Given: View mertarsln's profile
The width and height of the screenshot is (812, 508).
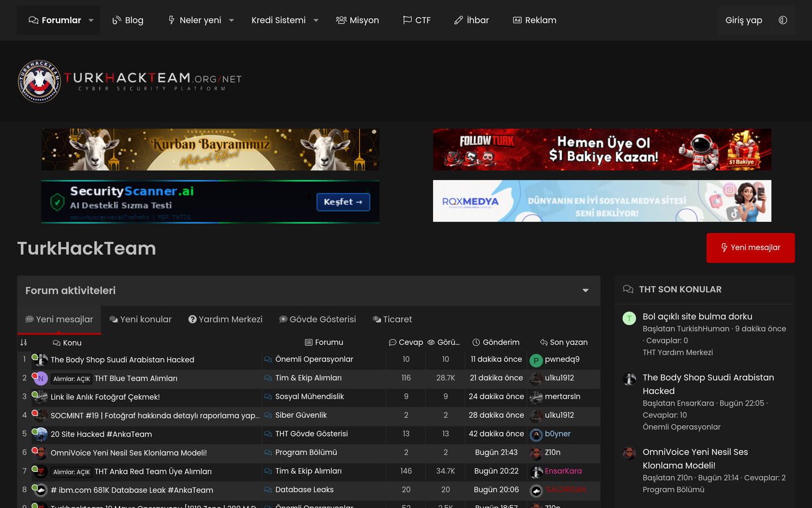Looking at the screenshot, I should 563,397.
